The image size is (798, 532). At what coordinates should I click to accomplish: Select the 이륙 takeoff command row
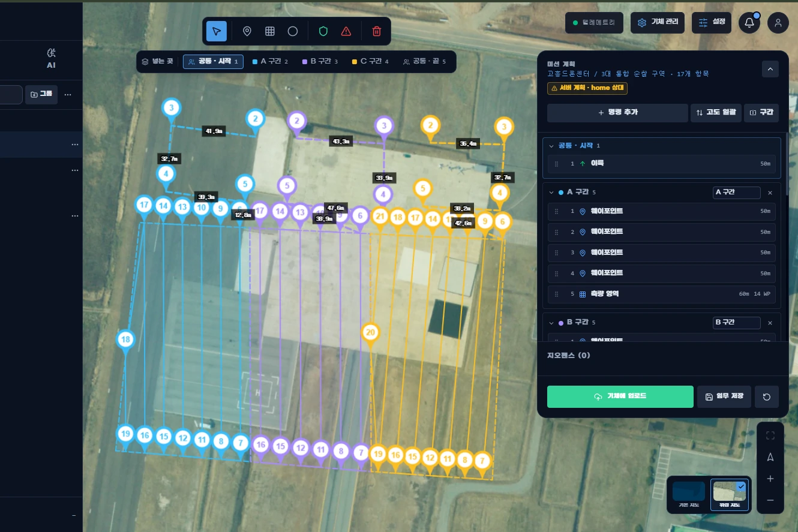pos(662,164)
